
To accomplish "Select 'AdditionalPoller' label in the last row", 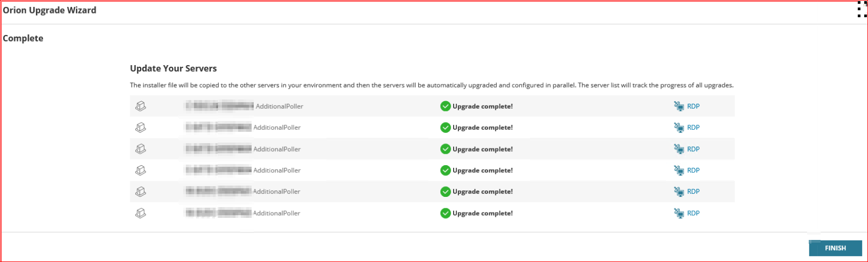I will click(277, 213).
